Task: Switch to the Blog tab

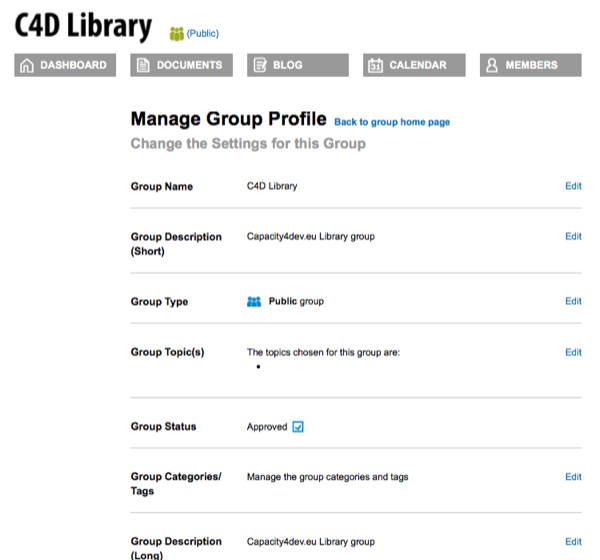Action: click(298, 65)
